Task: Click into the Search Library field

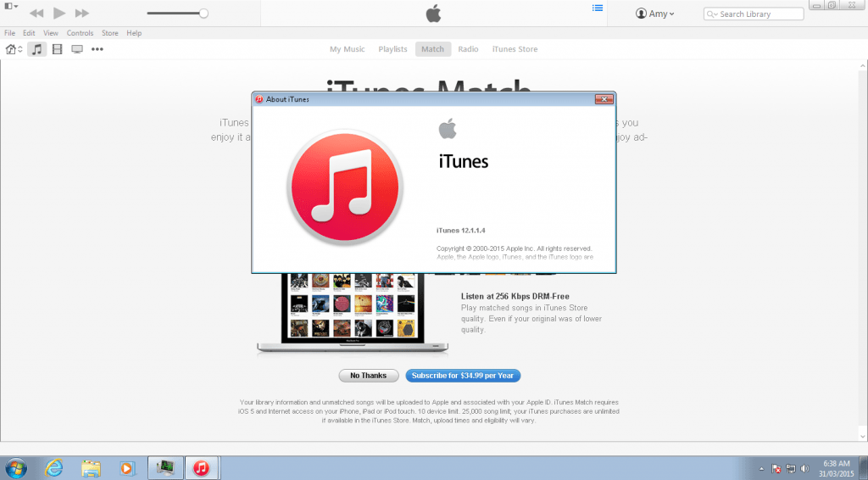Action: click(754, 14)
